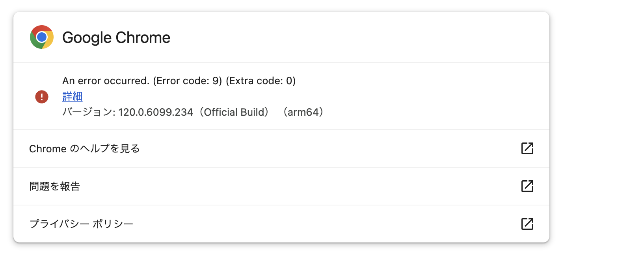Click the "(Extra code: 0)" text
The image size is (644, 259).
click(x=261, y=81)
